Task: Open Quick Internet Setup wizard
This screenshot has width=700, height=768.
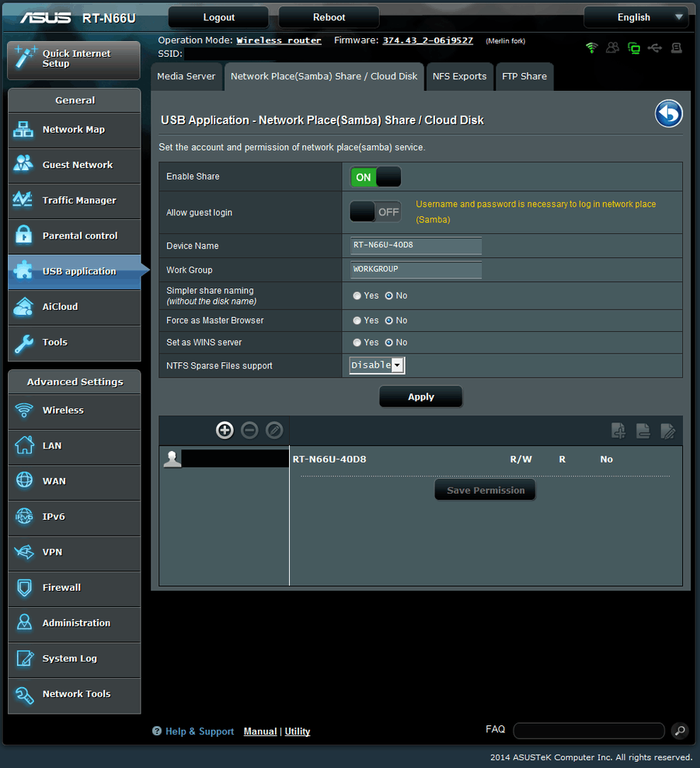Action: (x=74, y=60)
